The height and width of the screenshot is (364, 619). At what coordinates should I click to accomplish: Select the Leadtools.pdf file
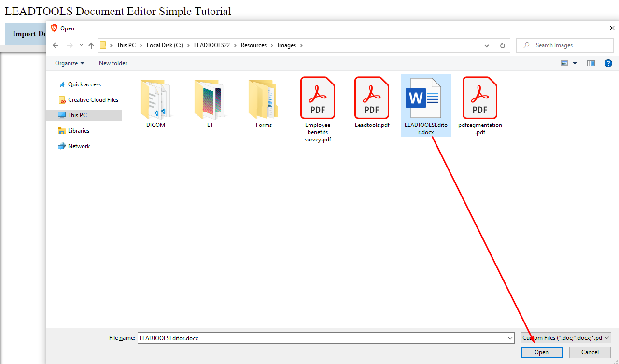point(372,102)
